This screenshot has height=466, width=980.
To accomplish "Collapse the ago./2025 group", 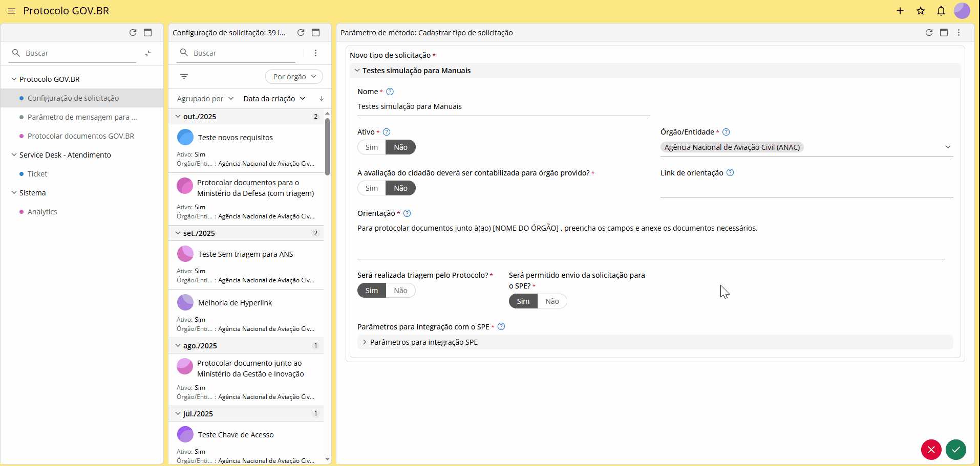I will (178, 346).
